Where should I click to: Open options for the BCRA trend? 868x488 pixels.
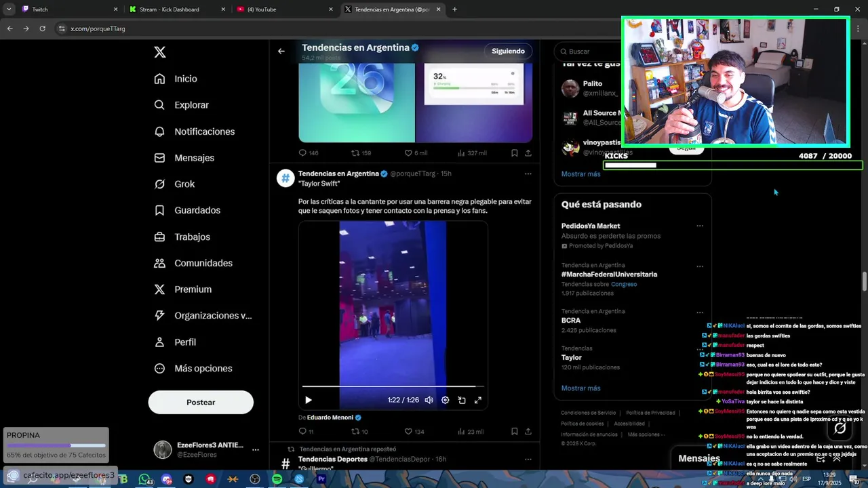pos(700,312)
